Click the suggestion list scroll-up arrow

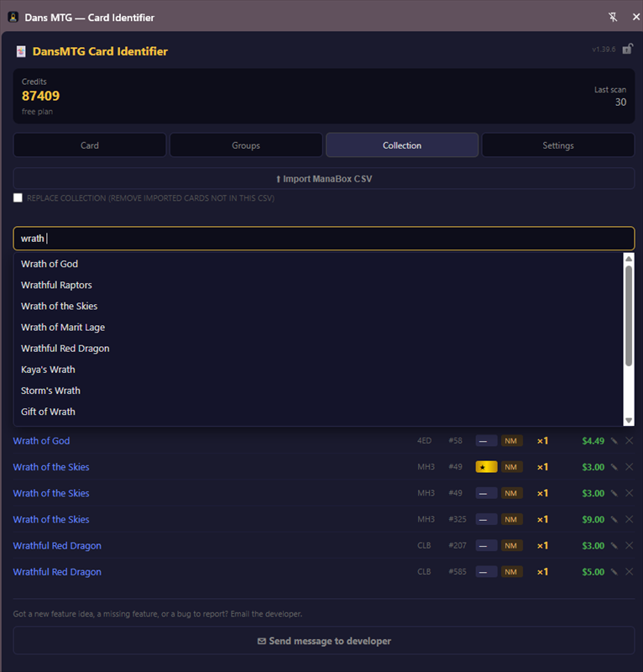click(x=629, y=259)
